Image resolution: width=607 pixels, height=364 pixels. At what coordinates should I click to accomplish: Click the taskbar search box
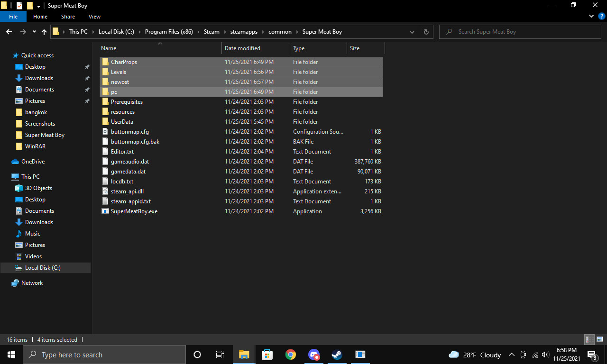[x=104, y=355]
